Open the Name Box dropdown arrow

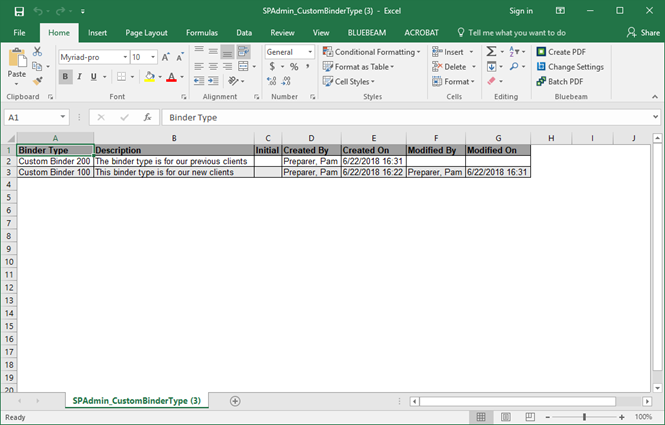[x=62, y=117]
